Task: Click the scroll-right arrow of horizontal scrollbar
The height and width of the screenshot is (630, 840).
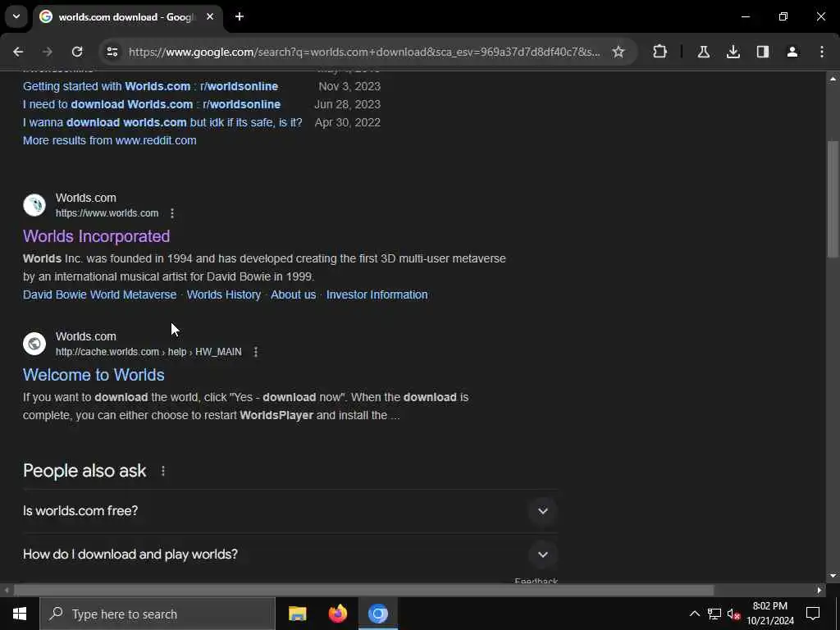Action: click(x=819, y=591)
